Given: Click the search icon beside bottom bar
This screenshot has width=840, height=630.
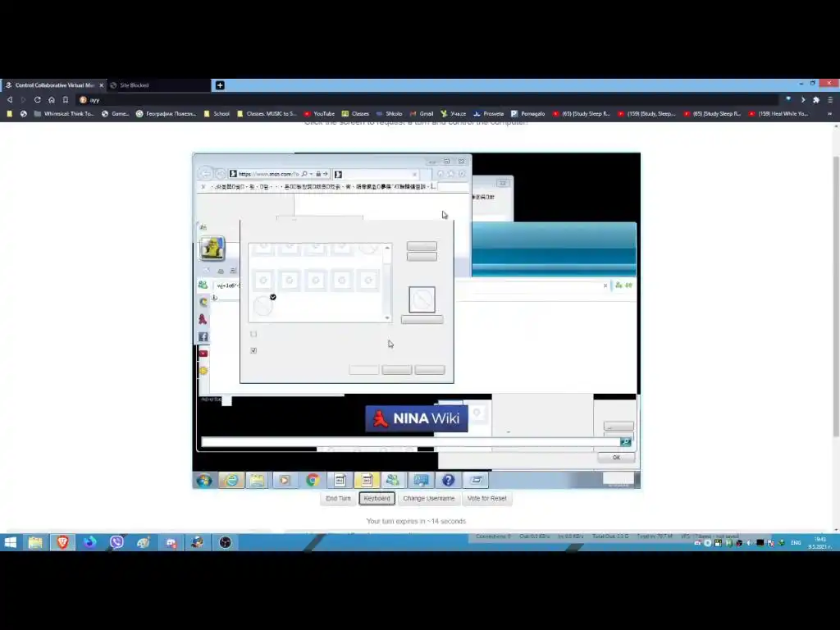Looking at the screenshot, I should pyautogui.click(x=625, y=441).
